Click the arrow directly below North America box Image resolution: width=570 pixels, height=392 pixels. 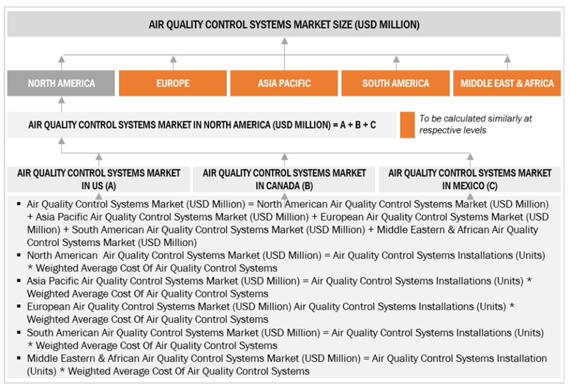click(61, 101)
